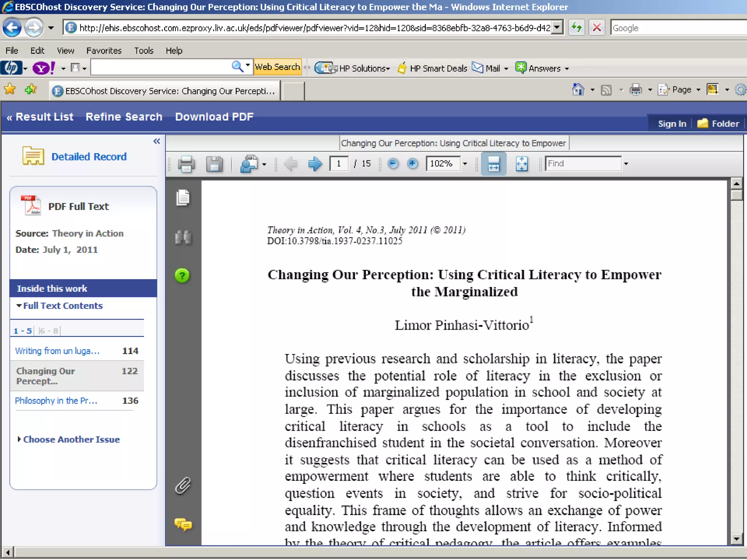
Task: Toggle the fit width scrolling mode button
Action: tap(494, 164)
